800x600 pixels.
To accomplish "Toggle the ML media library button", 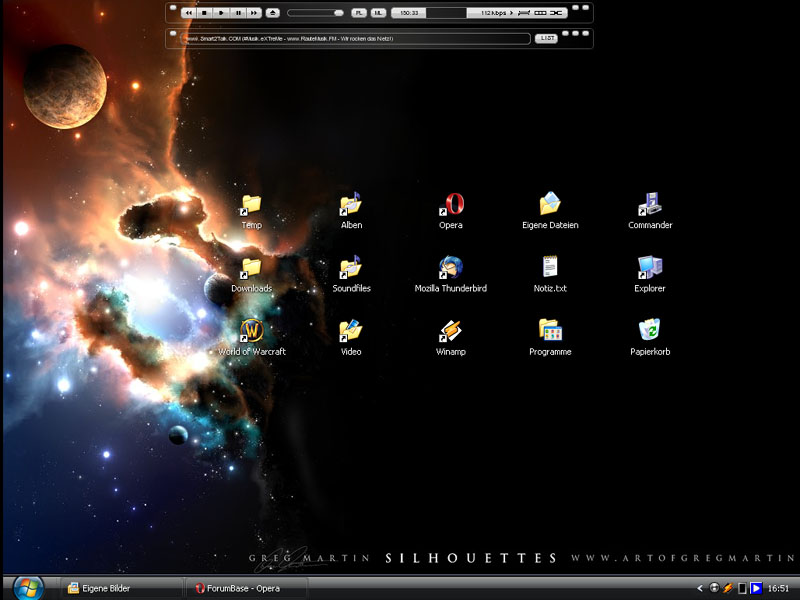I will tap(378, 13).
